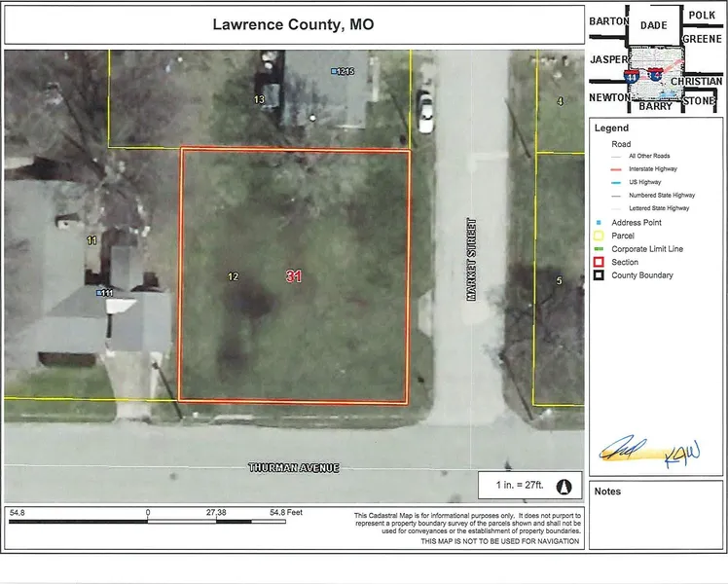Click the green Corporate Limit Line symbol
Image resolution: width=728 pixels, height=584 pixels.
pyautogui.click(x=601, y=249)
